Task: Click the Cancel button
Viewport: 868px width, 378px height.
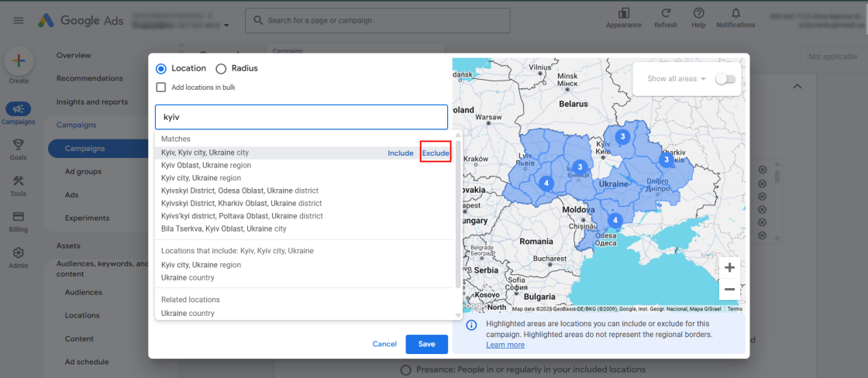Action: 384,344
